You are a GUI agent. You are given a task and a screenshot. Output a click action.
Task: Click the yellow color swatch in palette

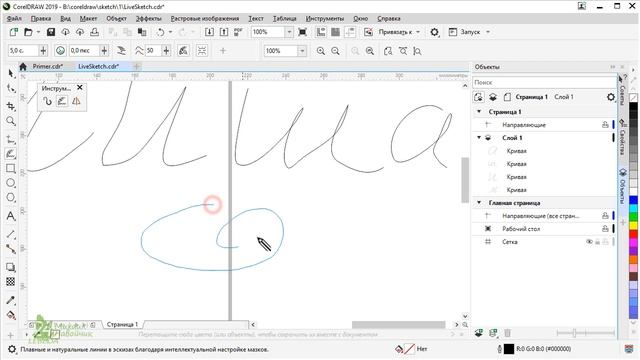(x=633, y=225)
